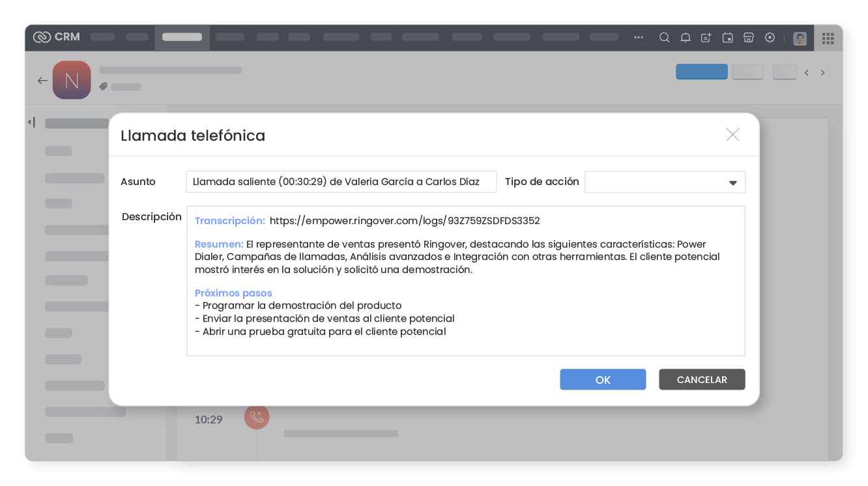Open the marketplace store icon
Viewport: 868px width, 486px height.
tap(748, 37)
